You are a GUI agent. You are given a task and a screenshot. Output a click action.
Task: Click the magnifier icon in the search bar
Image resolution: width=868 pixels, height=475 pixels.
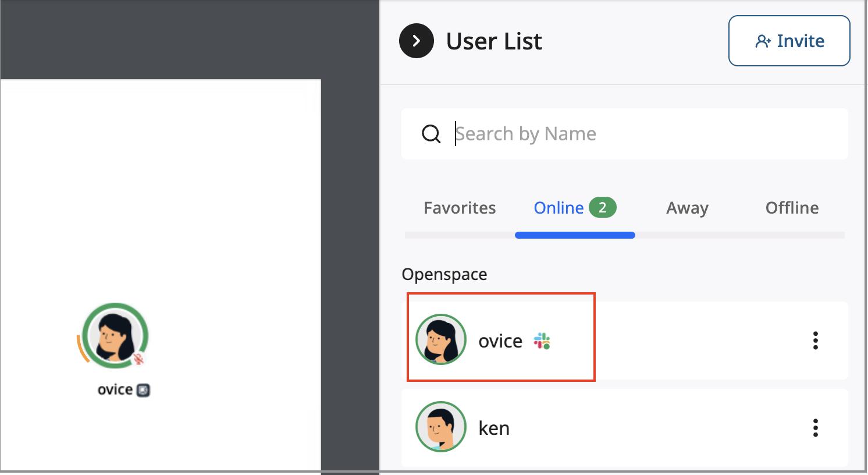(x=431, y=133)
